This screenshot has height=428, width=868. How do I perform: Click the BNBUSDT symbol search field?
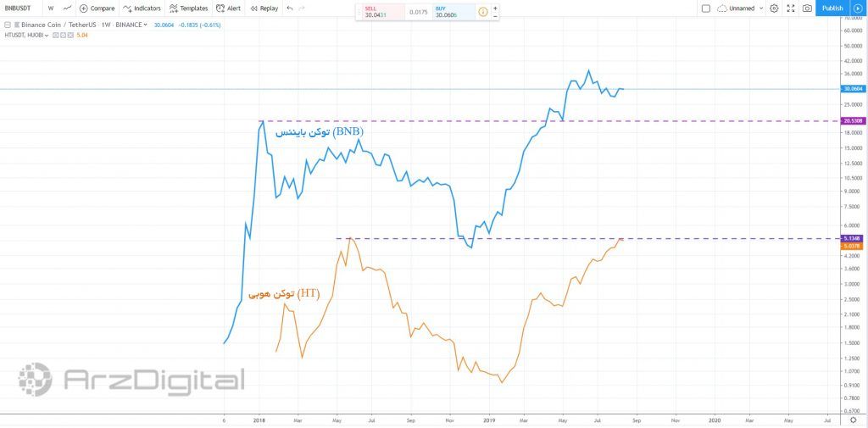pyautogui.click(x=19, y=8)
